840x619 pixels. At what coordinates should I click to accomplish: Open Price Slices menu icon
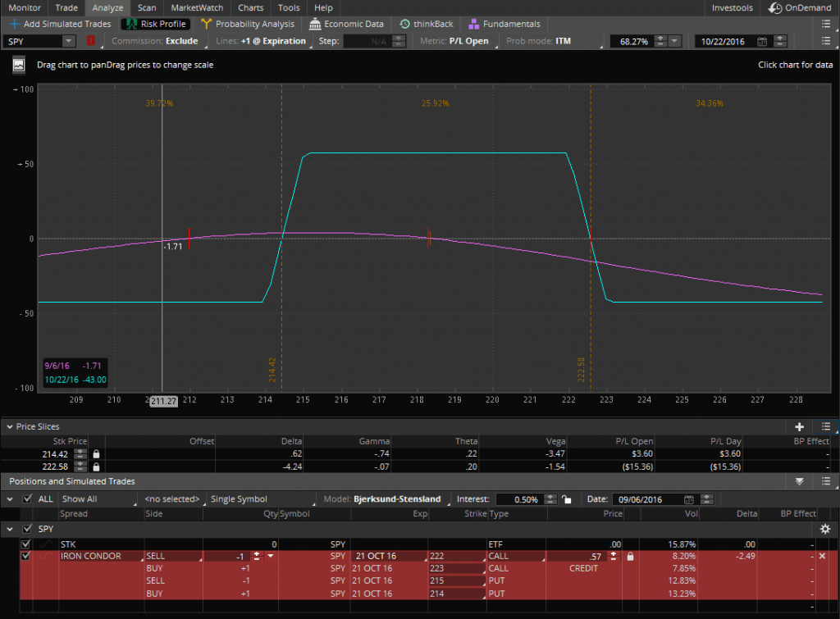(x=826, y=427)
